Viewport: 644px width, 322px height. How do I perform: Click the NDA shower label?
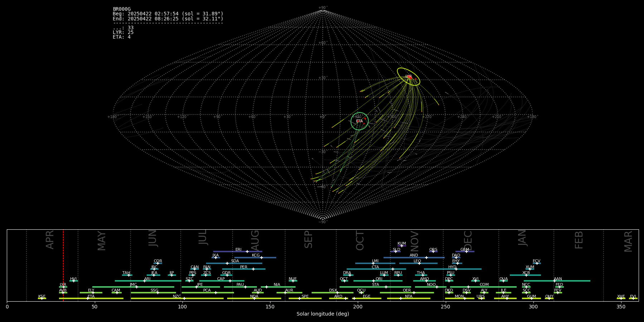[254, 297]
